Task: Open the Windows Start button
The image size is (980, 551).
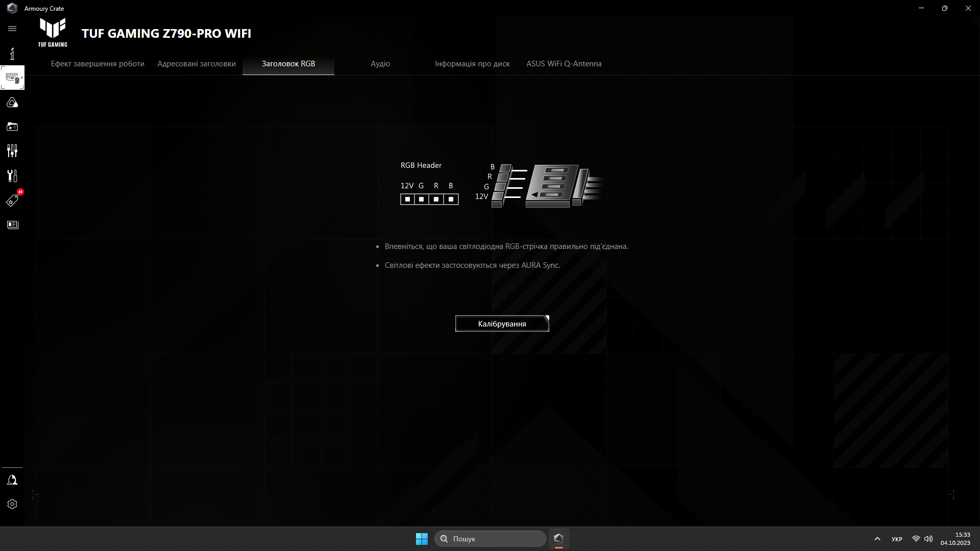Action: 422,539
